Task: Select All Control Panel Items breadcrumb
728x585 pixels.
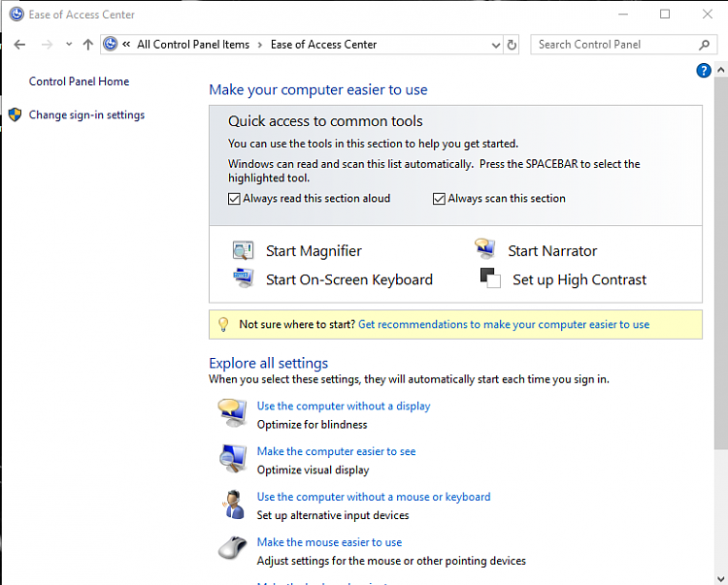Action: pyautogui.click(x=193, y=45)
